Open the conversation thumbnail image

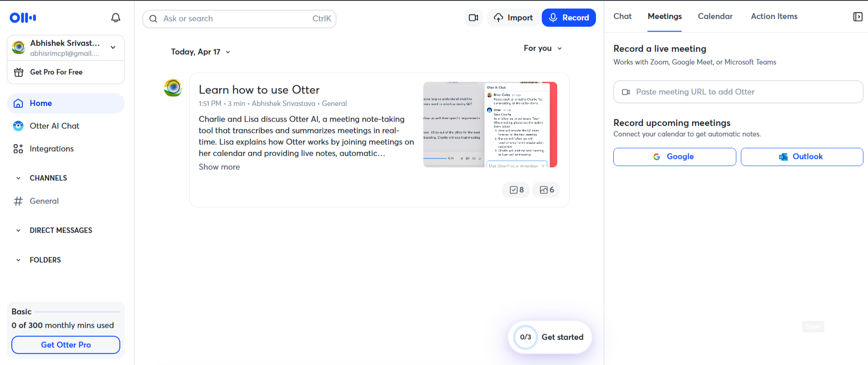click(490, 125)
